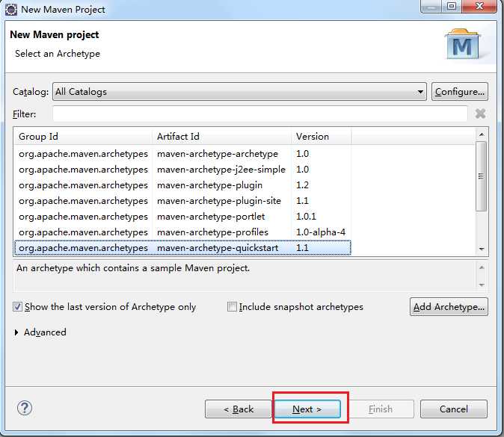The image size is (504, 437).
Task: Sort by Version column header
Action: (321, 137)
